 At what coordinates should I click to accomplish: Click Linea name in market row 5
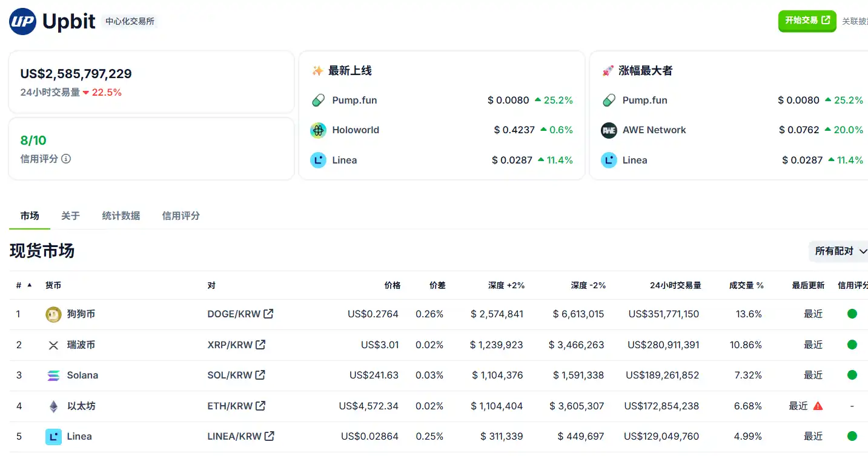(x=79, y=436)
